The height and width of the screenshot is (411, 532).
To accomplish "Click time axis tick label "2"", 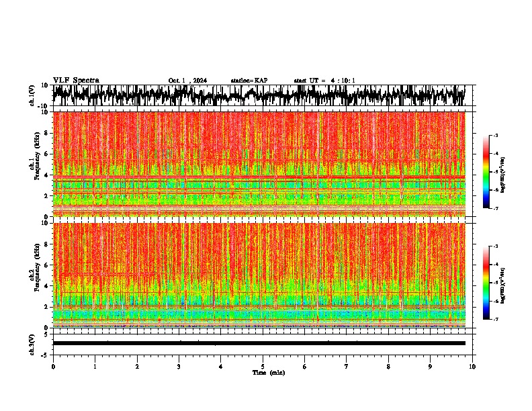I will pos(137,367).
